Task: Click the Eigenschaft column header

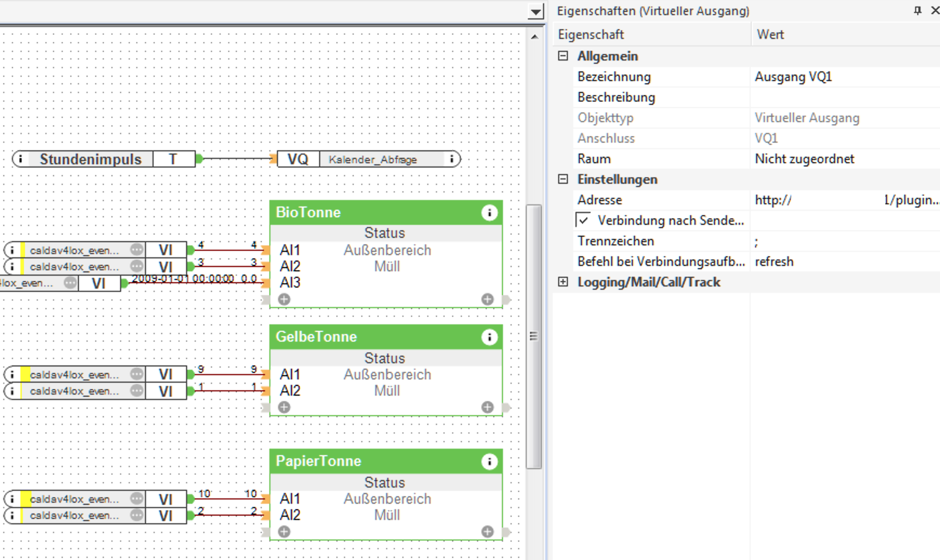Action: click(652, 35)
